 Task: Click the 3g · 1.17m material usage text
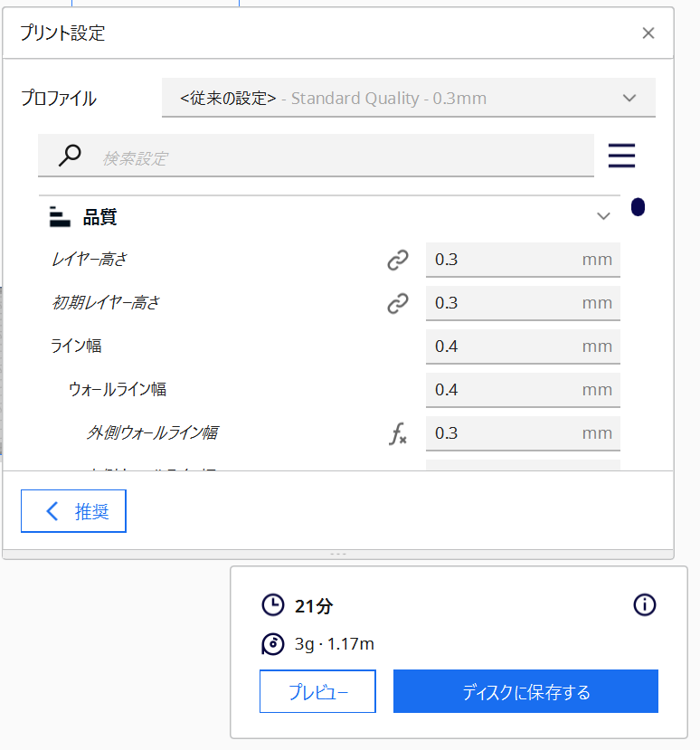click(335, 644)
